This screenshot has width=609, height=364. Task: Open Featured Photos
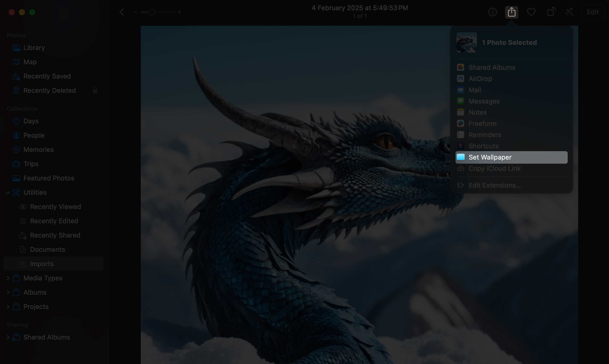48,178
